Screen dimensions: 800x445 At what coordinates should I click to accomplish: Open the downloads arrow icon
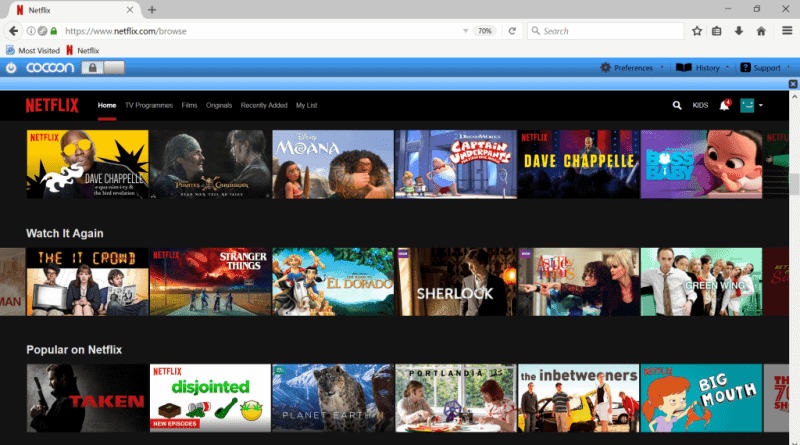[x=739, y=31]
